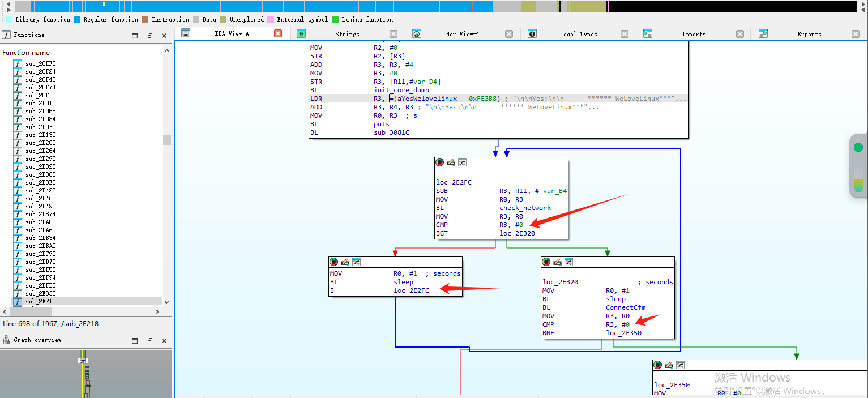The image size is (868, 398).
Task: Click group-nodes icon on the 'B loc_2E2FC' node
Action: click(356, 262)
